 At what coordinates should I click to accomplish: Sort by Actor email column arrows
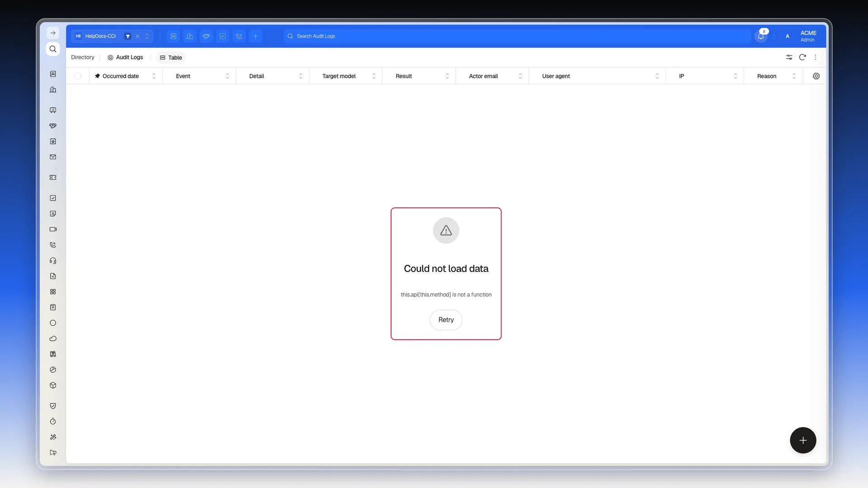(520, 76)
